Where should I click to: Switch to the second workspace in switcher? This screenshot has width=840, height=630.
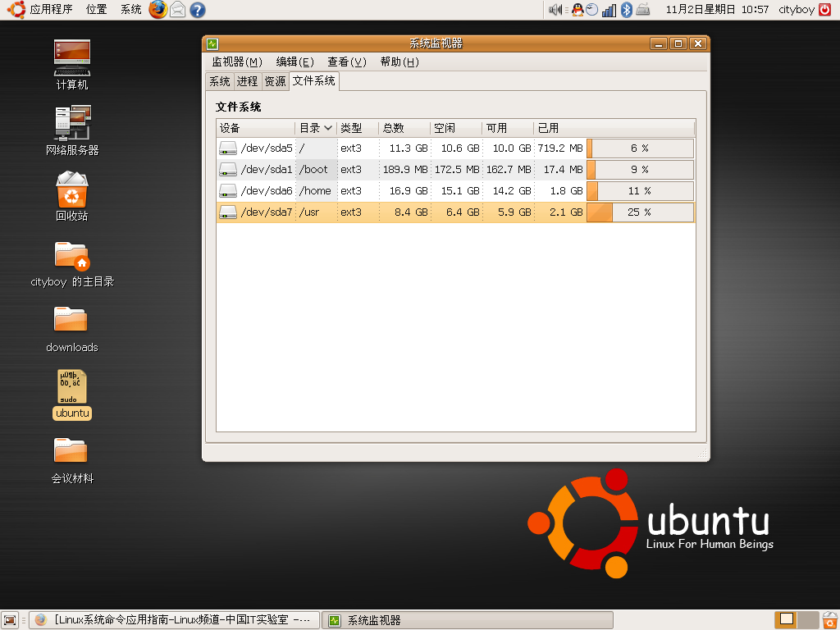[808, 620]
